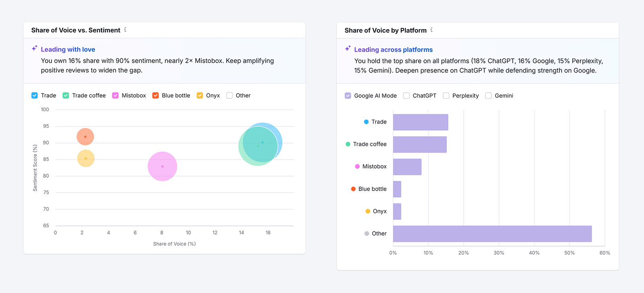Screen dimensions: 644x293
Task: Click the Trade bar in platform chart
Action: [421, 122]
